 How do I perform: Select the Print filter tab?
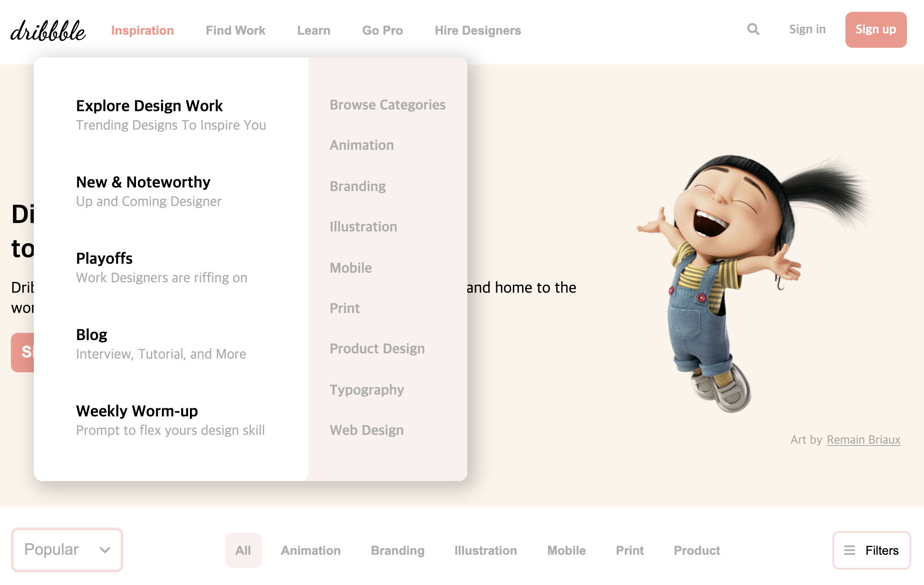[630, 550]
